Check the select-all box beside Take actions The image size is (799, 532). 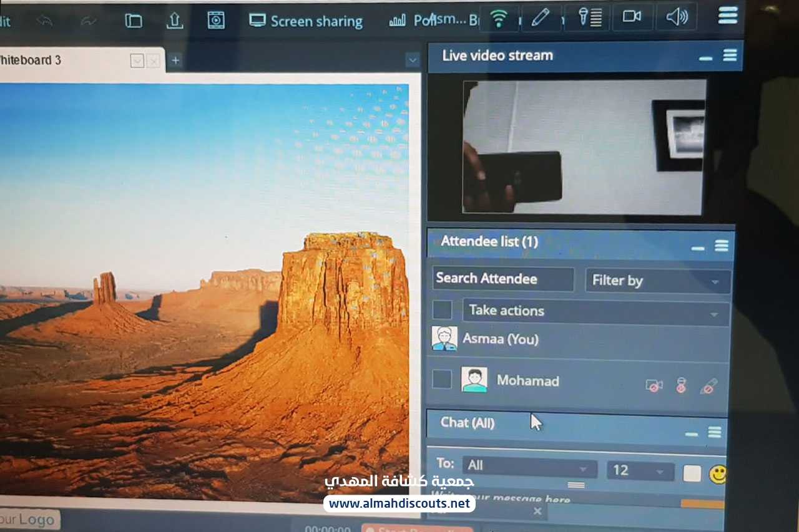pyautogui.click(x=442, y=310)
